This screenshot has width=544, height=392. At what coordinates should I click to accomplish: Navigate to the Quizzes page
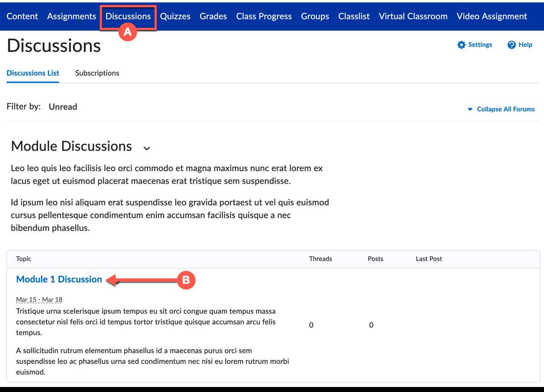click(x=175, y=16)
